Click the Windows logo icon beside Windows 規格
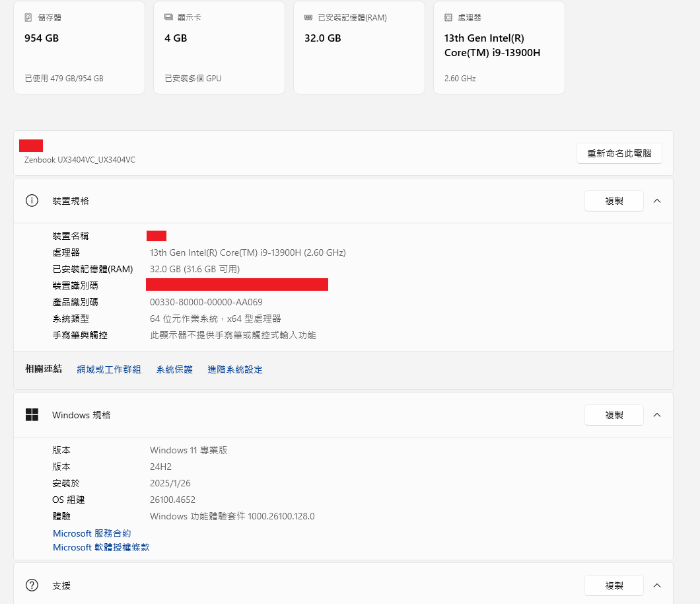Viewport: 700px width, 604px height. click(32, 414)
